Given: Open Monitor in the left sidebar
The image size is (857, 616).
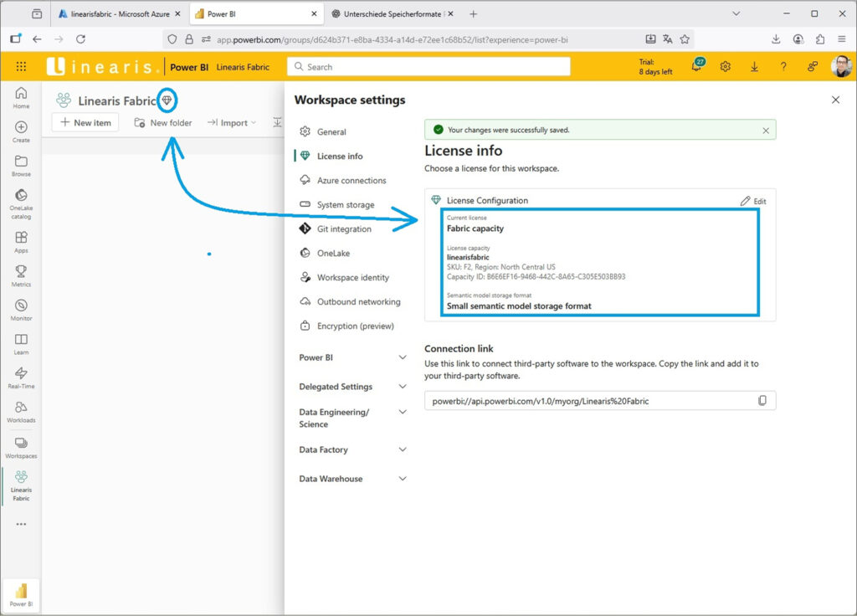Looking at the screenshot, I should coord(21,310).
